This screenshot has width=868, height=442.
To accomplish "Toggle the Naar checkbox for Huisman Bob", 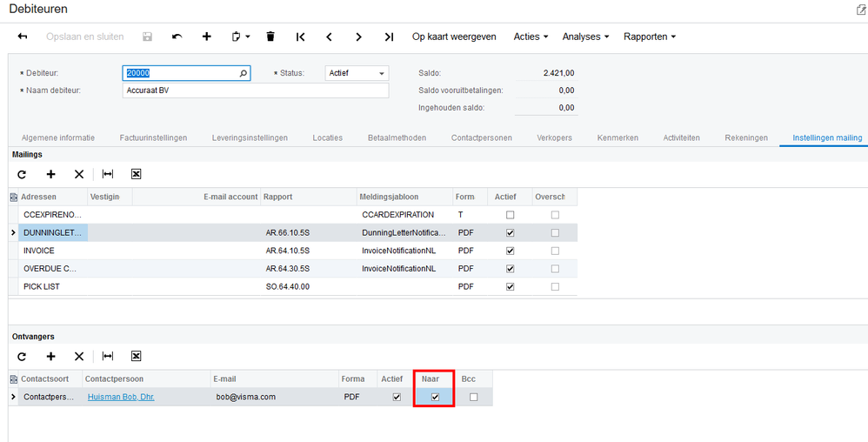I will (x=435, y=397).
